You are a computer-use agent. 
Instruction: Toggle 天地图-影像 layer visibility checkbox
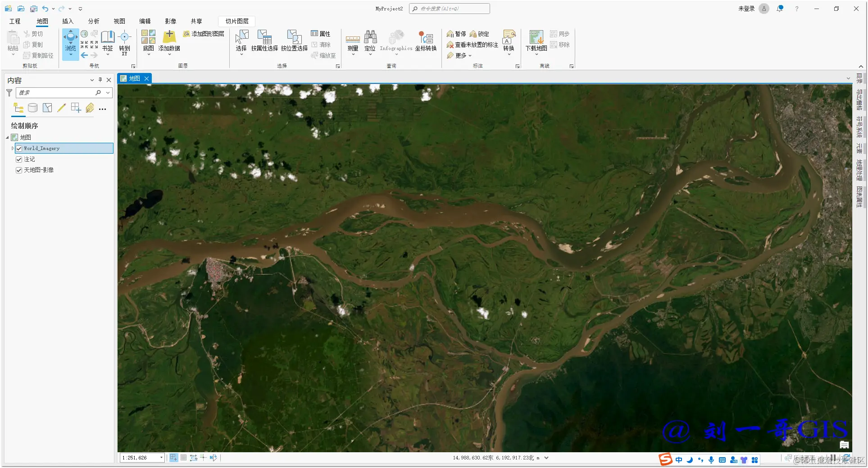[19, 170]
